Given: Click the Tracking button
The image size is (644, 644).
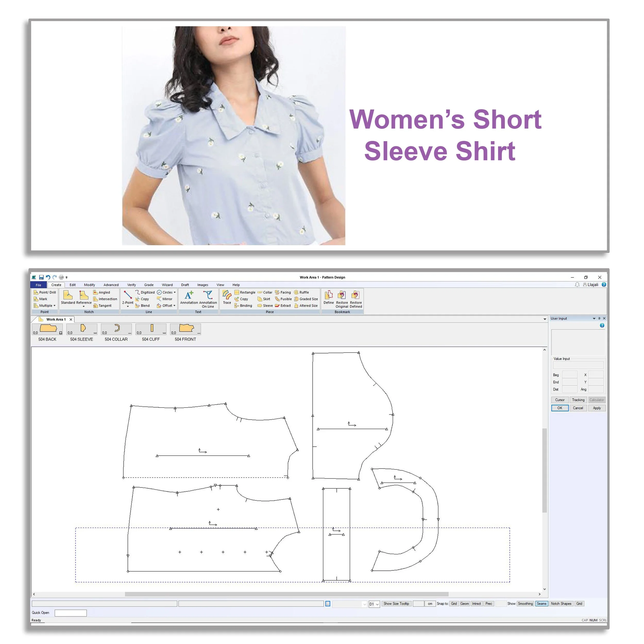Looking at the screenshot, I should click(x=578, y=400).
